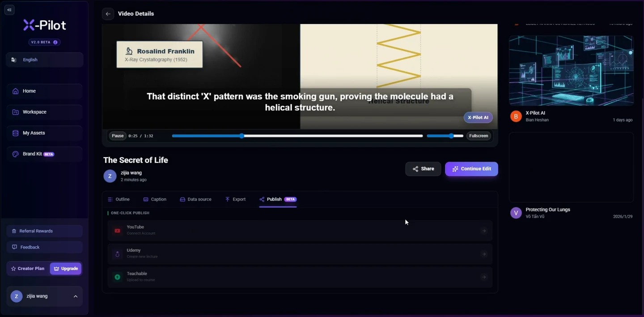This screenshot has width=644, height=317.
Task: Click the orange B avatar for Bian Heshan
Action: point(516,116)
